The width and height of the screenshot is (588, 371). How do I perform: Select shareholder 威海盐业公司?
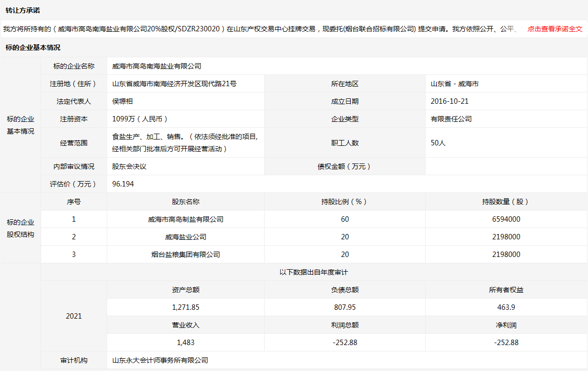click(x=185, y=237)
